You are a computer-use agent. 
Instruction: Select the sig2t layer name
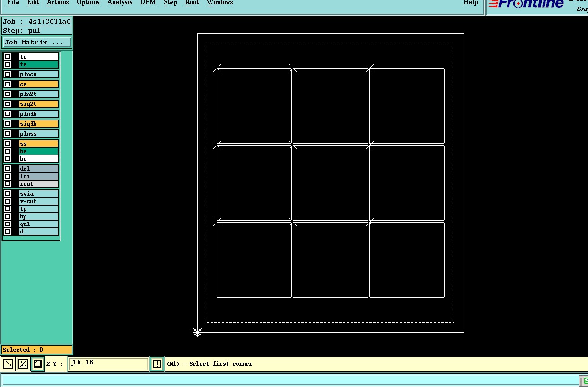coord(38,104)
